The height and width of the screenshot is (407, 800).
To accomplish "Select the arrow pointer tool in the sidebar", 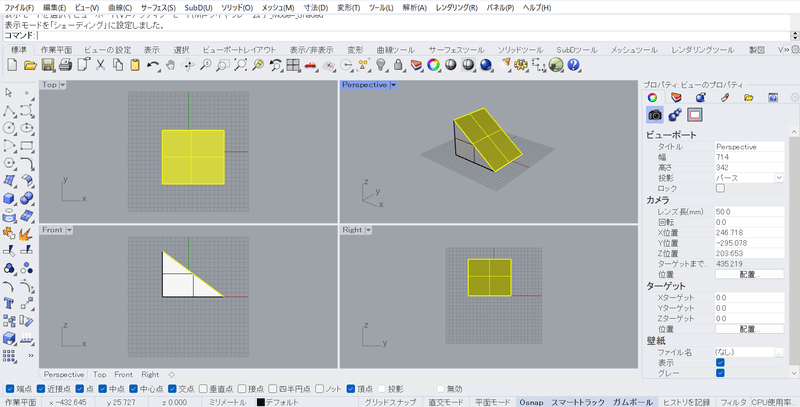I will 9,92.
